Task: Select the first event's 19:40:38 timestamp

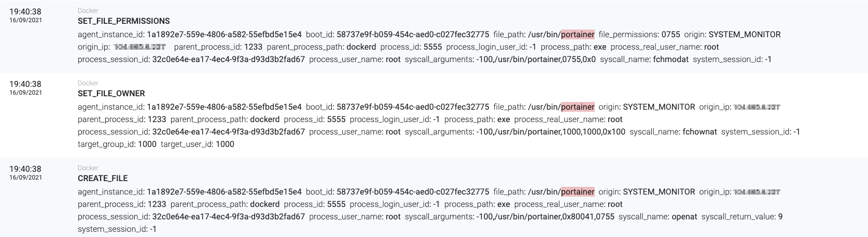Action: [x=25, y=11]
